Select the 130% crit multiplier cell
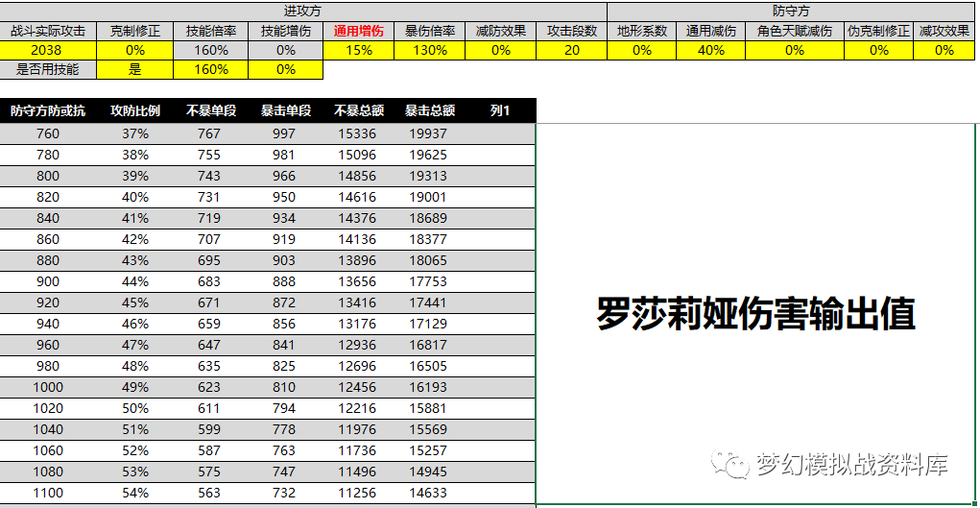Viewport: 980px width, 508px height. click(430, 51)
